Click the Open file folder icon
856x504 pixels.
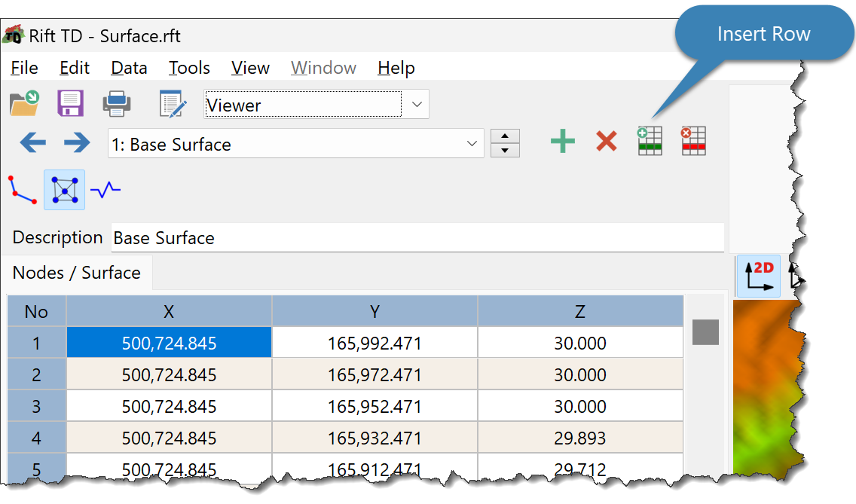coord(24,104)
